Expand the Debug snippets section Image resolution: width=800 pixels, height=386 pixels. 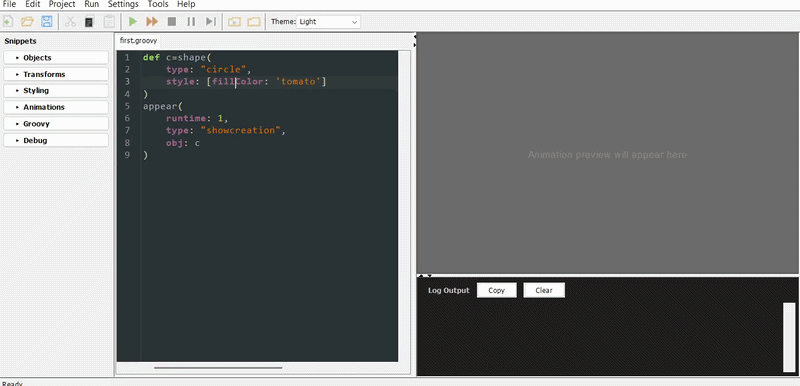pyautogui.click(x=56, y=140)
